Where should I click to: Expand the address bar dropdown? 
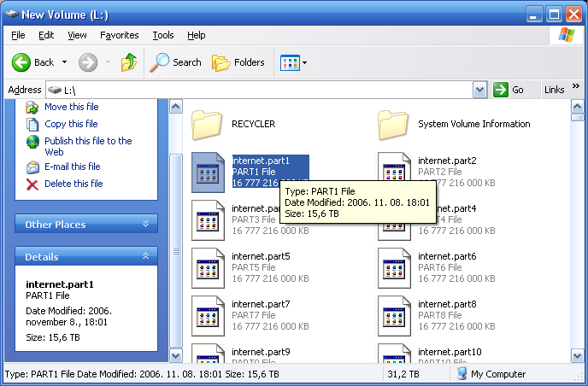click(479, 90)
